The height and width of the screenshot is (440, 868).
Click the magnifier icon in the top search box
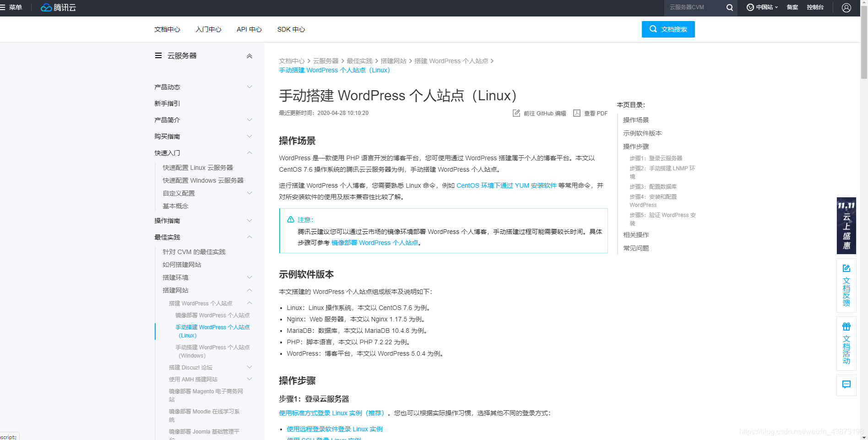pyautogui.click(x=729, y=7)
